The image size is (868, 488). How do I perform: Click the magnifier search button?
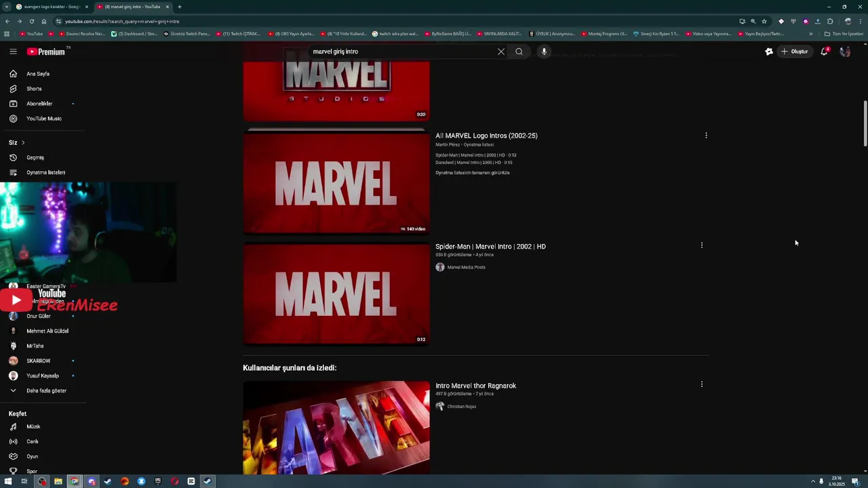[x=519, y=52]
